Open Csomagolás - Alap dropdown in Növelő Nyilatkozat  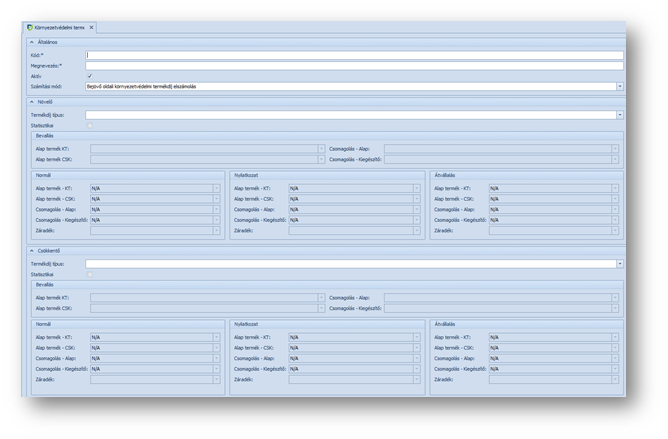[416, 209]
